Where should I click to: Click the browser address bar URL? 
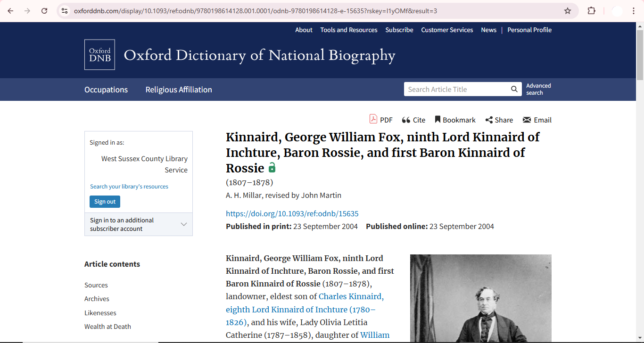[x=255, y=11]
